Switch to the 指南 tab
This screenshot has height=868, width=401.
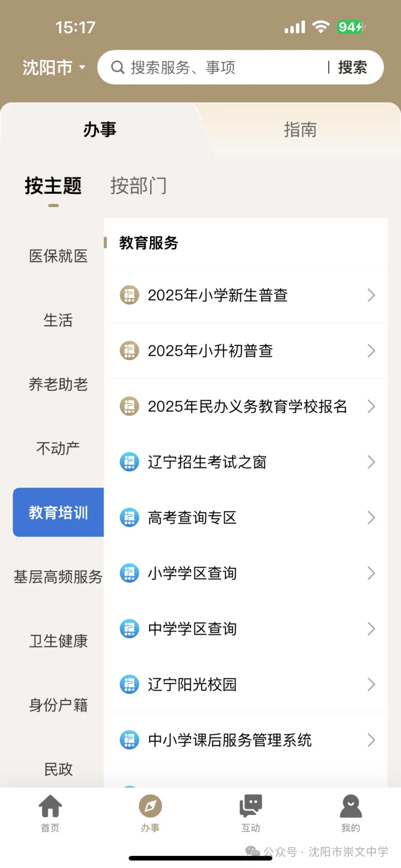tap(300, 130)
